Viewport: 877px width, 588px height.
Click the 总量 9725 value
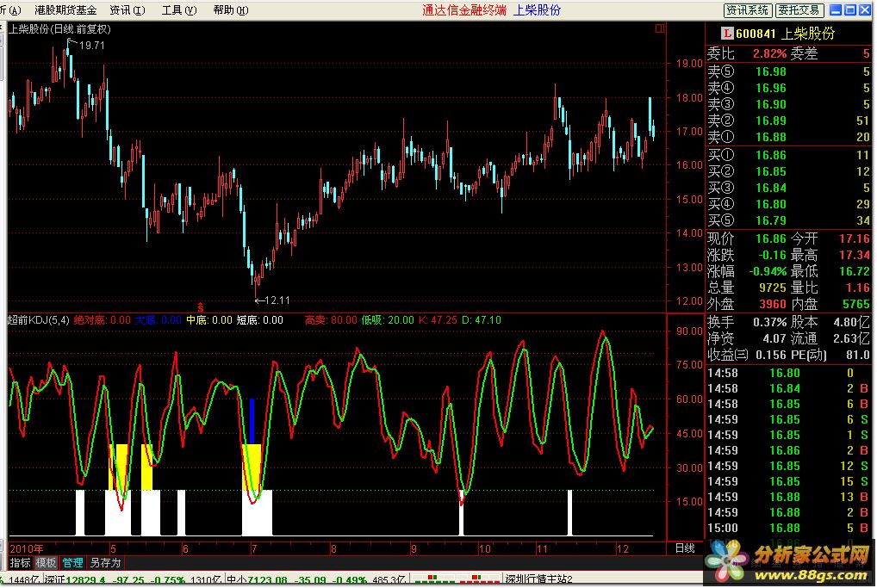pyautogui.click(x=773, y=288)
